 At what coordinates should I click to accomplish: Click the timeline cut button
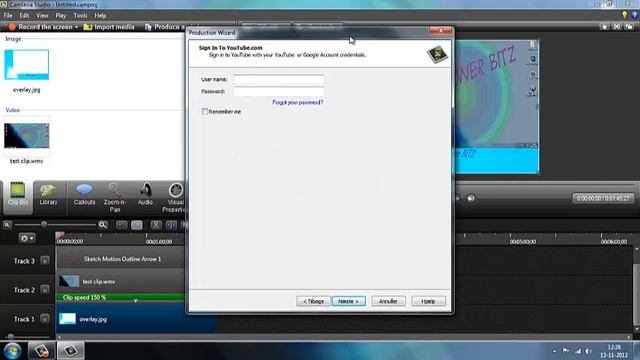point(156,225)
